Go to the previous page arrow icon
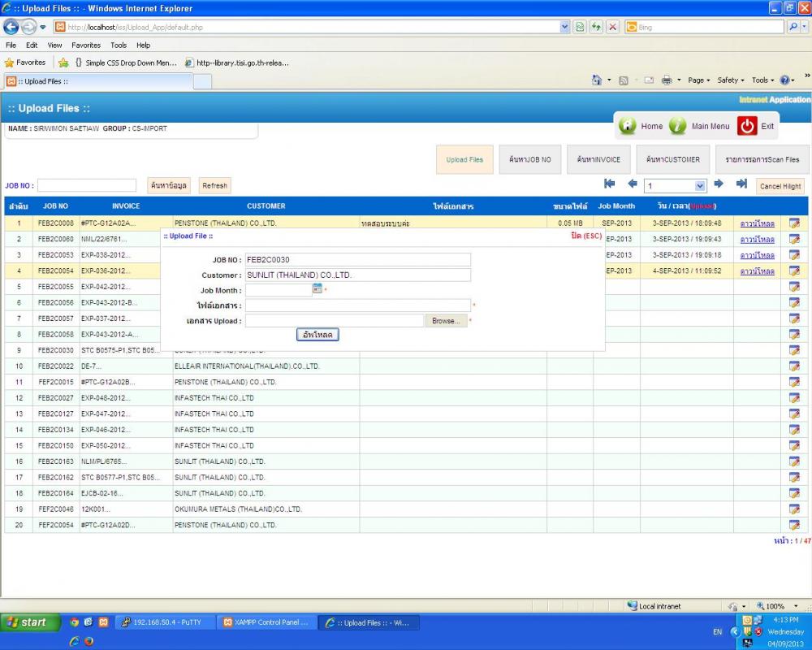 pos(633,184)
